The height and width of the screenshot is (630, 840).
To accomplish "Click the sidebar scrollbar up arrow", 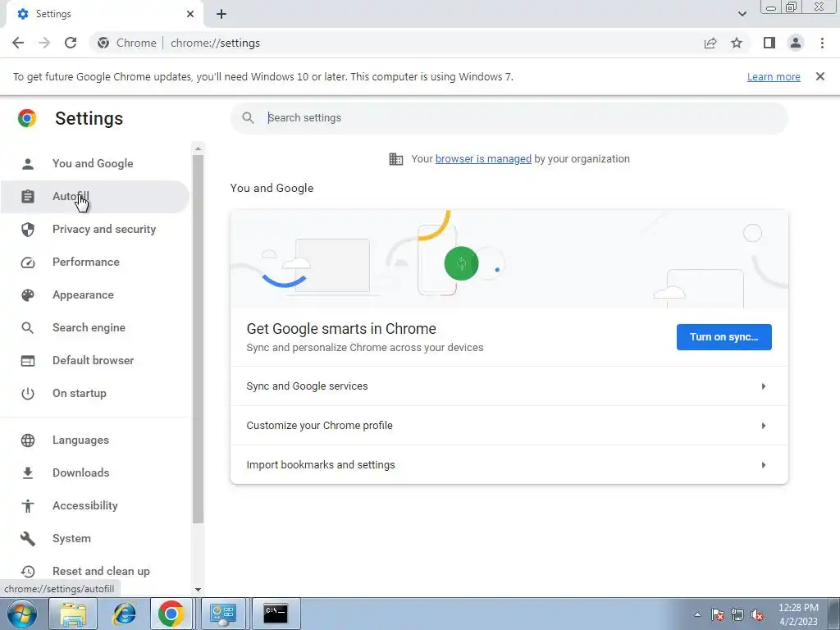I will 198,148.
